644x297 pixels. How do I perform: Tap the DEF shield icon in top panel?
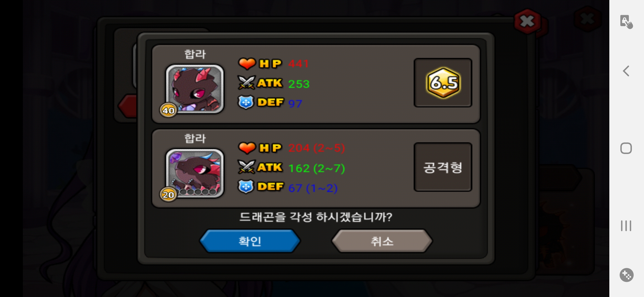(x=246, y=102)
